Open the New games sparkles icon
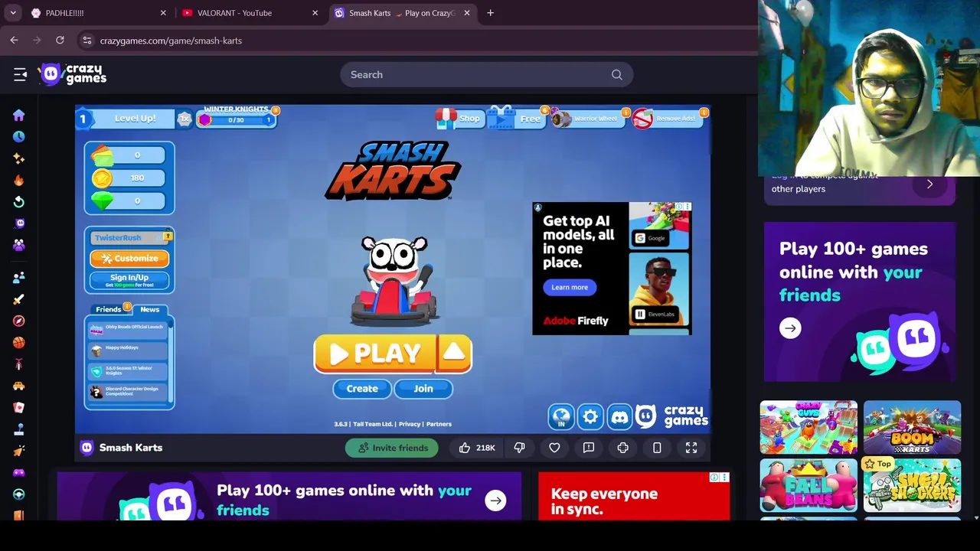Viewport: 980px width, 551px height. coord(19,158)
